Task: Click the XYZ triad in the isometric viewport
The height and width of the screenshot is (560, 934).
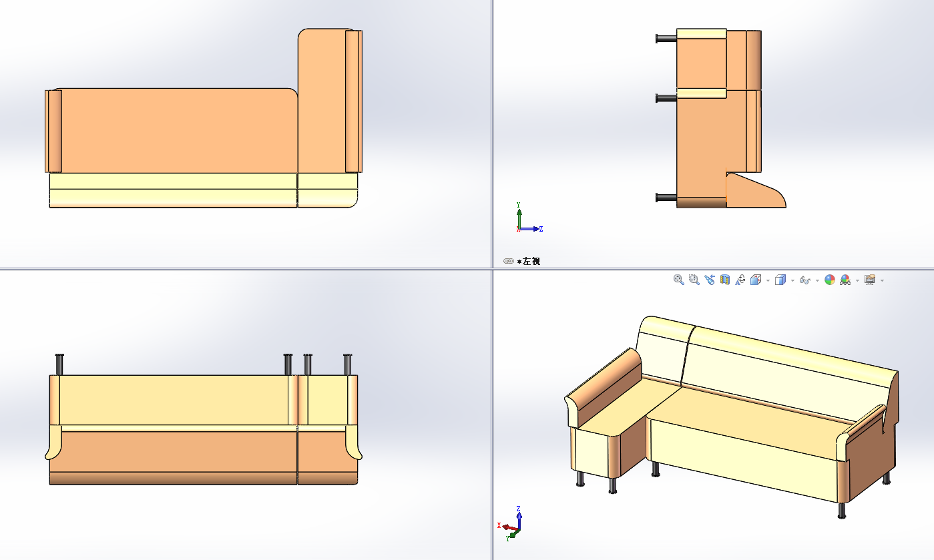Action: (510, 523)
